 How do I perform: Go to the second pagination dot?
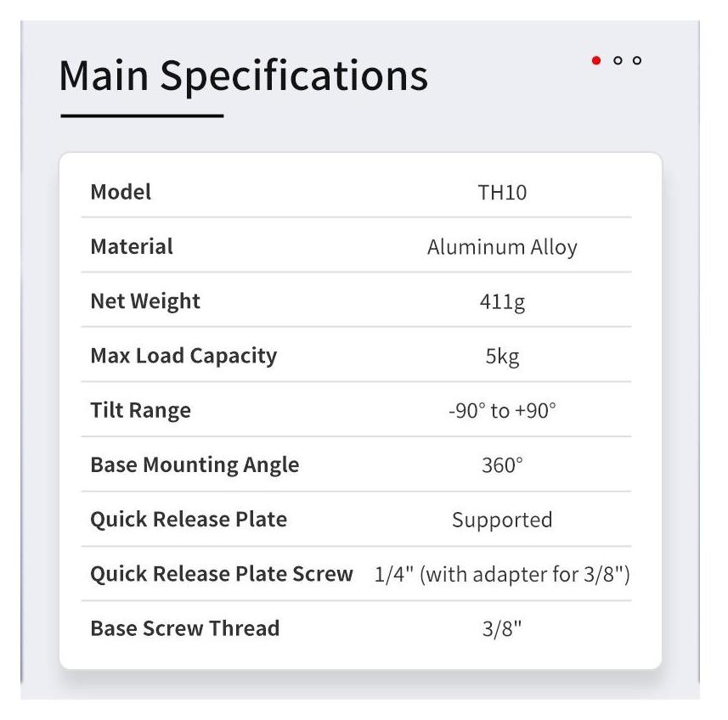coord(618,60)
